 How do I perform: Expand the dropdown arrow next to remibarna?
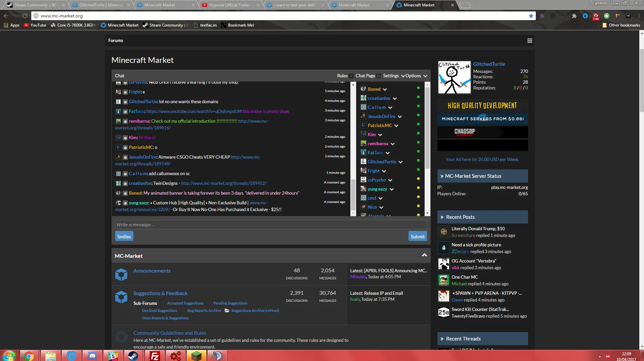click(x=392, y=144)
